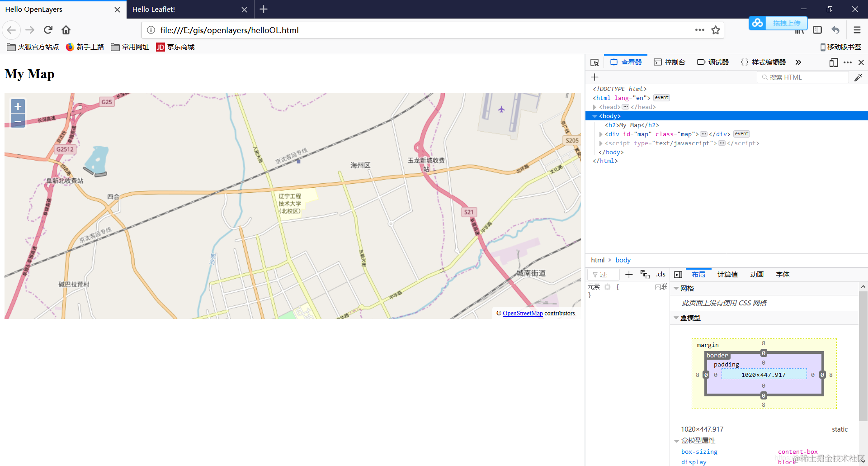
Task: Open page actions three-dot menu in address bar
Action: coord(700,30)
